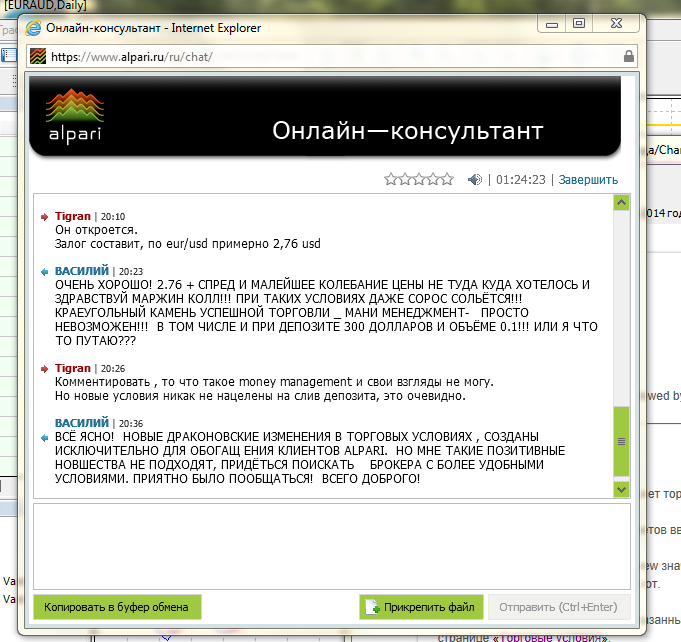Click the toolbar icon at the left edge of the background window
The image size is (681, 642).
point(9,55)
